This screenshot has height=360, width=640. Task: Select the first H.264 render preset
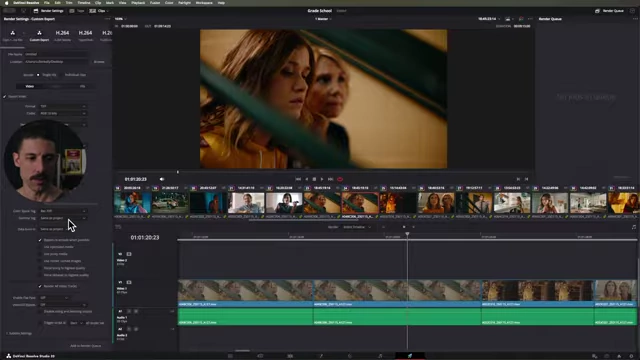(x=62, y=36)
